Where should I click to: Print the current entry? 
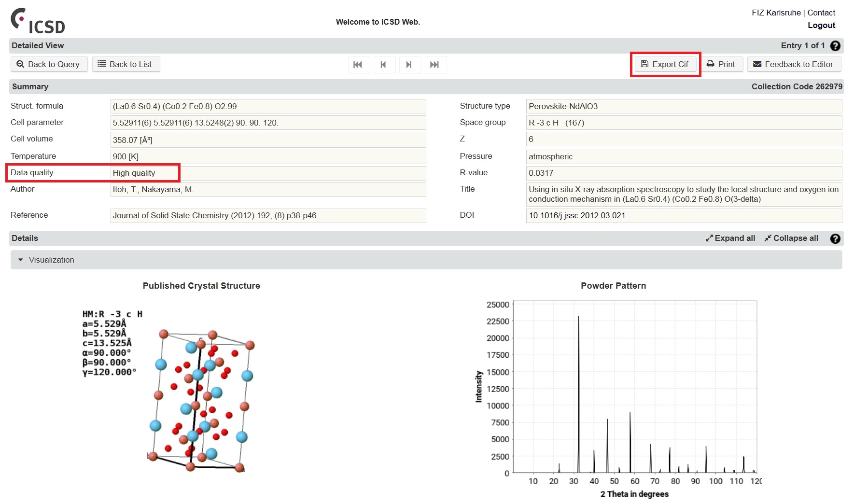pyautogui.click(x=722, y=64)
